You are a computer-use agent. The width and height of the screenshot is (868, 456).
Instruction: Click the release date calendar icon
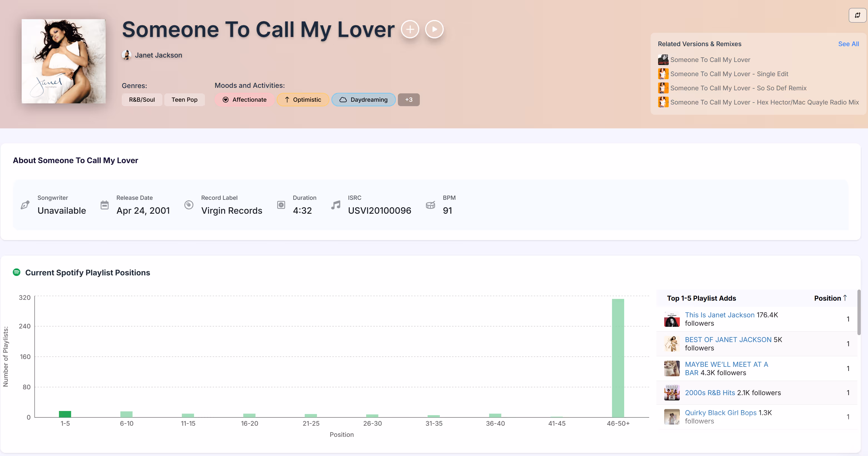point(105,205)
